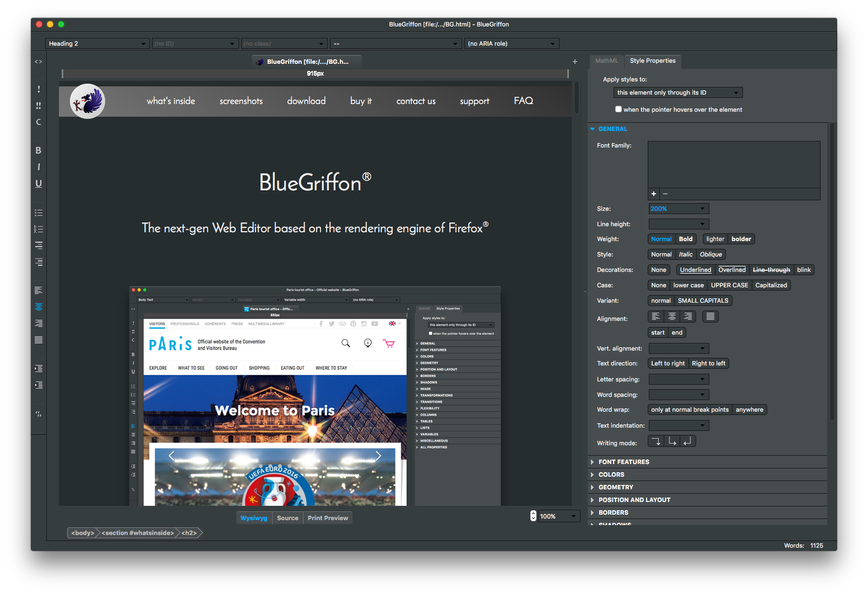The height and width of the screenshot is (595, 868).
Task: Set Alignment to left in Style Properties
Action: pos(655,316)
